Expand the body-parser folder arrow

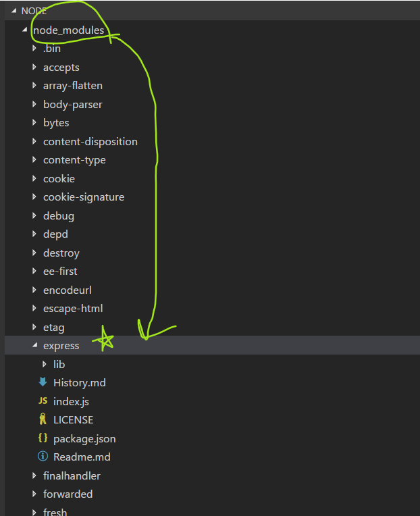tap(34, 104)
